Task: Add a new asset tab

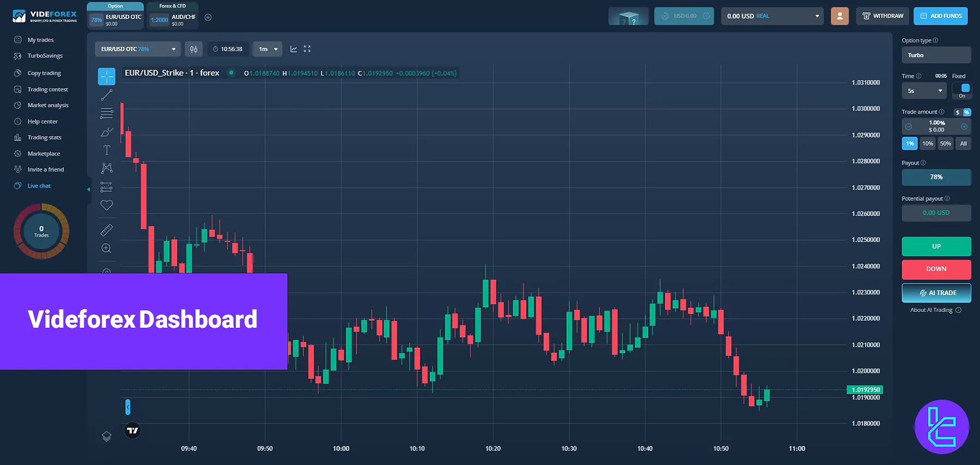Action: point(208,17)
